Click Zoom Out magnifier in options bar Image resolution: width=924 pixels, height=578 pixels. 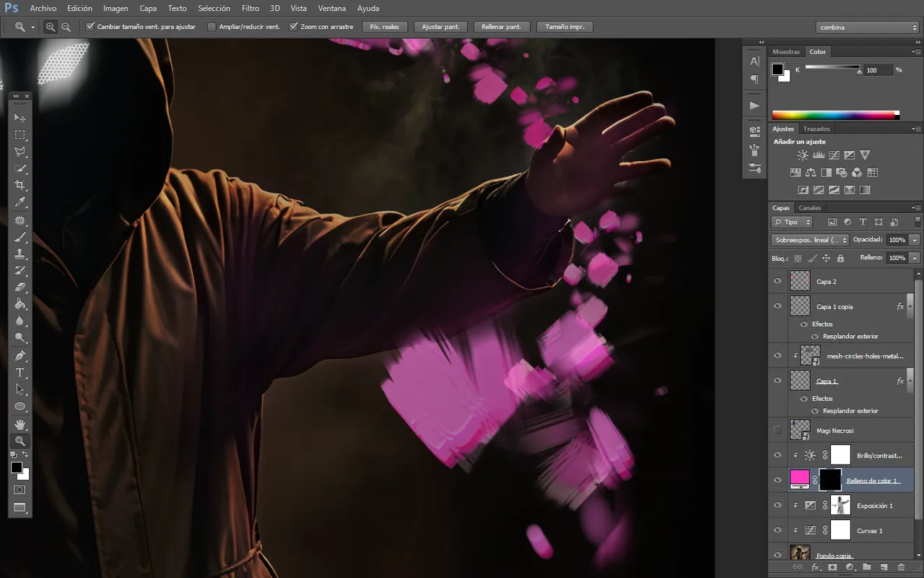click(66, 27)
